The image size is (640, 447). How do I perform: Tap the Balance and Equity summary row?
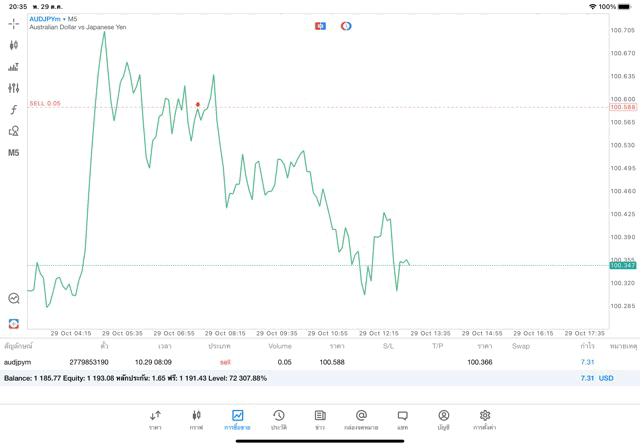[x=300, y=378]
